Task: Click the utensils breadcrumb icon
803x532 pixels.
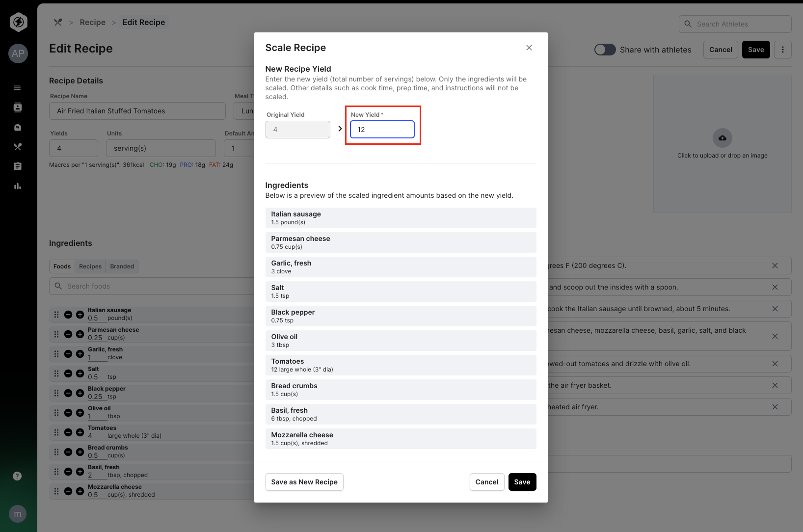Action: pos(58,22)
